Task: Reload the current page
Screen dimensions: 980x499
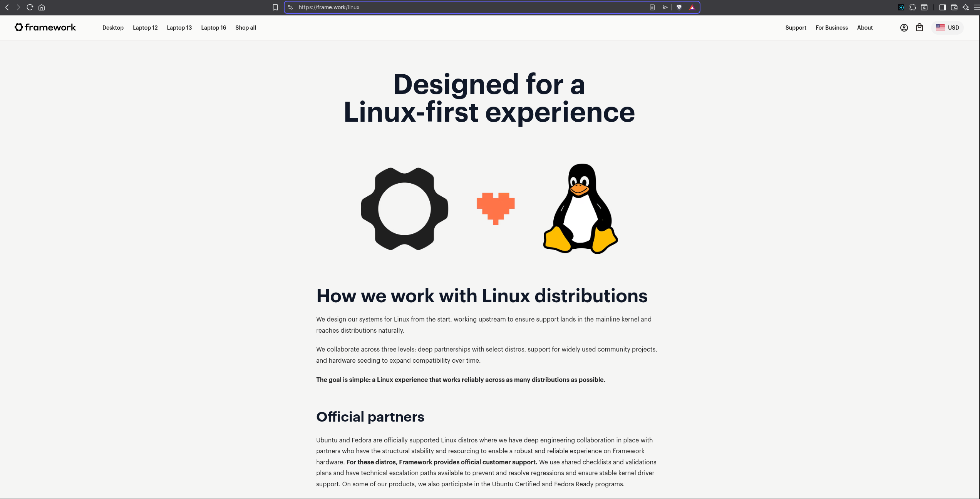Action: click(30, 7)
